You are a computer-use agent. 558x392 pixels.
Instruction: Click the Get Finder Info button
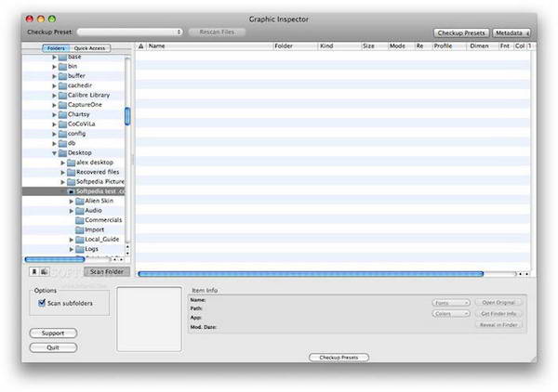click(x=498, y=314)
